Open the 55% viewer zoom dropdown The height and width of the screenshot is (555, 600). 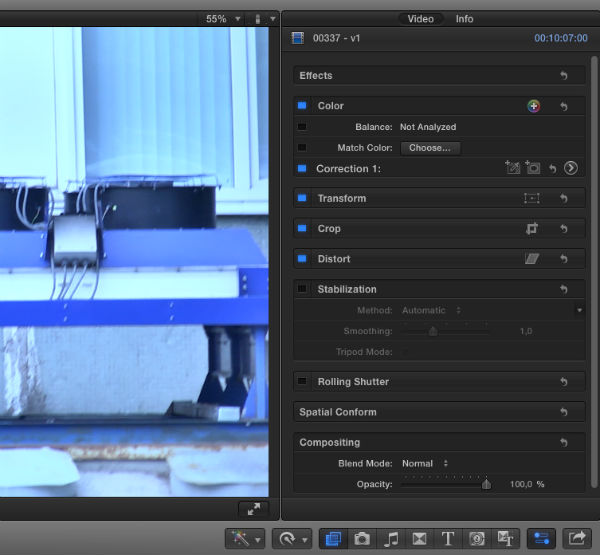tap(223, 19)
